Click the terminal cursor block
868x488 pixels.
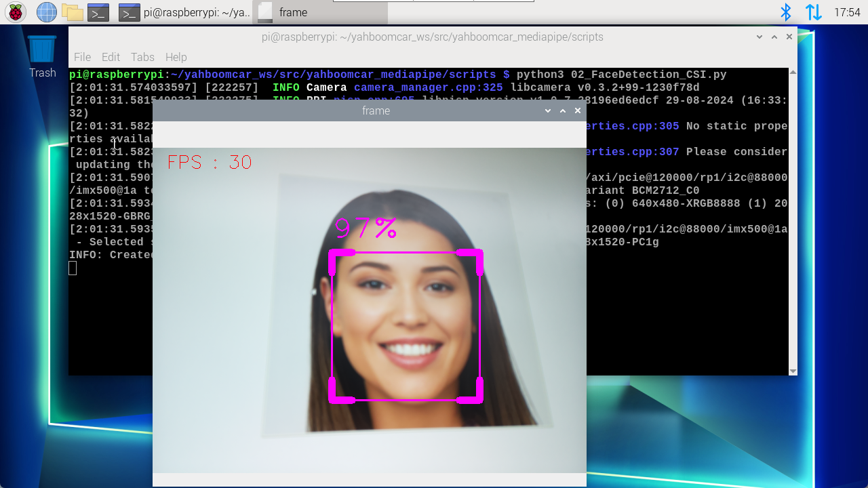(73, 268)
